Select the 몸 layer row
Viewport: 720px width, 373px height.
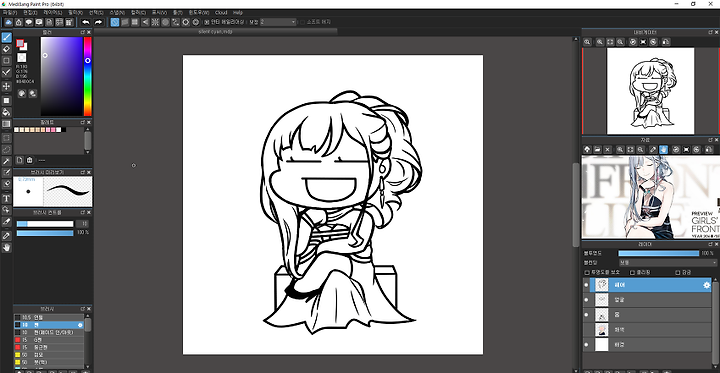coord(647,315)
